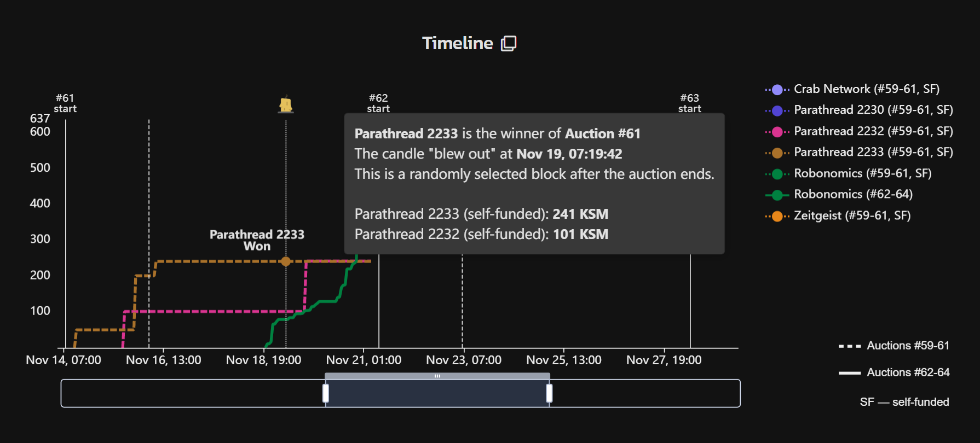Click the grip bar atop the range selection
This screenshot has height=443, width=980.
coord(437,376)
